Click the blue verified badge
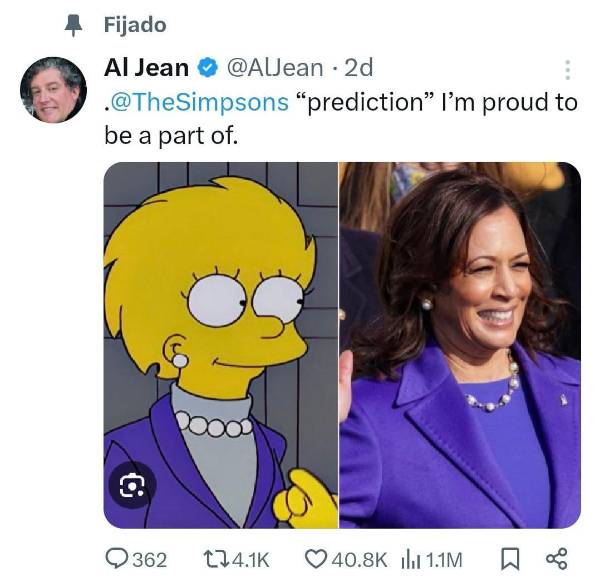Screen dimensions: 600x582 (207, 68)
